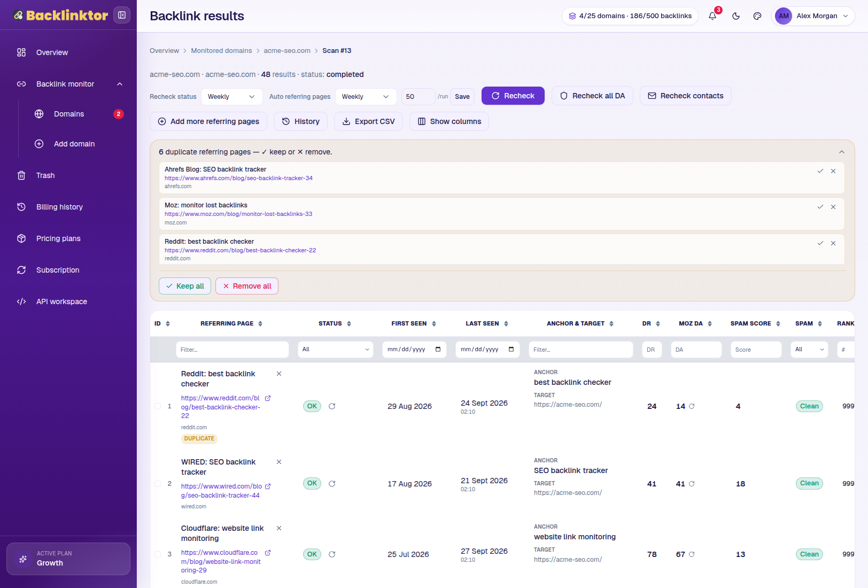Collapse the Backlink monitor menu
868x588 pixels.
120,84
